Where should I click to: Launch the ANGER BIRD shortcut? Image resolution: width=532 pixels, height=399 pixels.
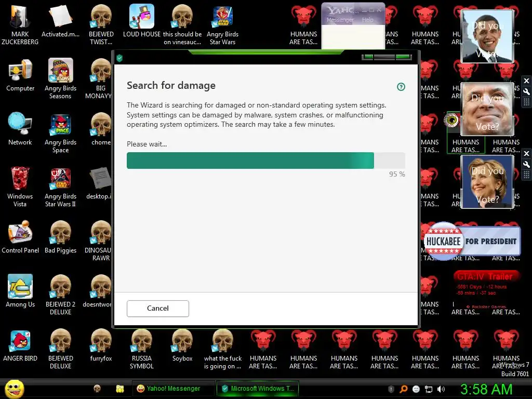(x=20, y=345)
